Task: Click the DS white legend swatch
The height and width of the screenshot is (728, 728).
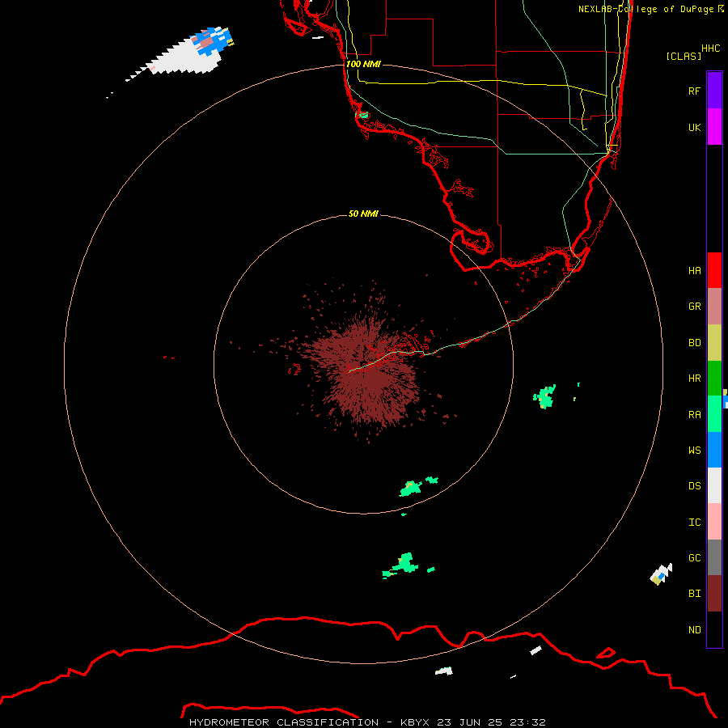Action: tap(714, 485)
